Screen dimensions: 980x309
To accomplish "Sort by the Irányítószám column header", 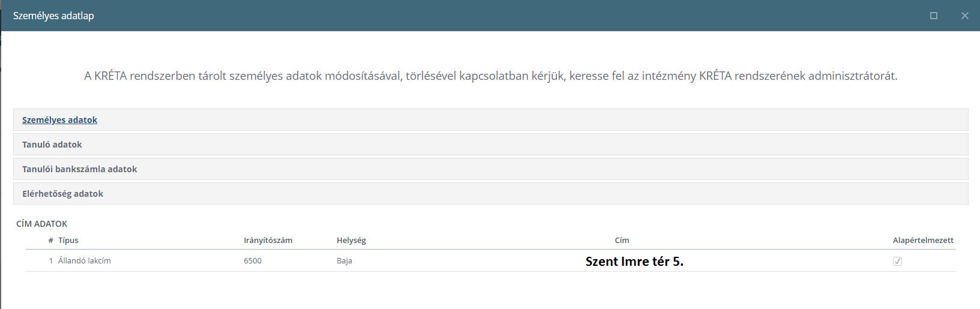I will pos(268,240).
